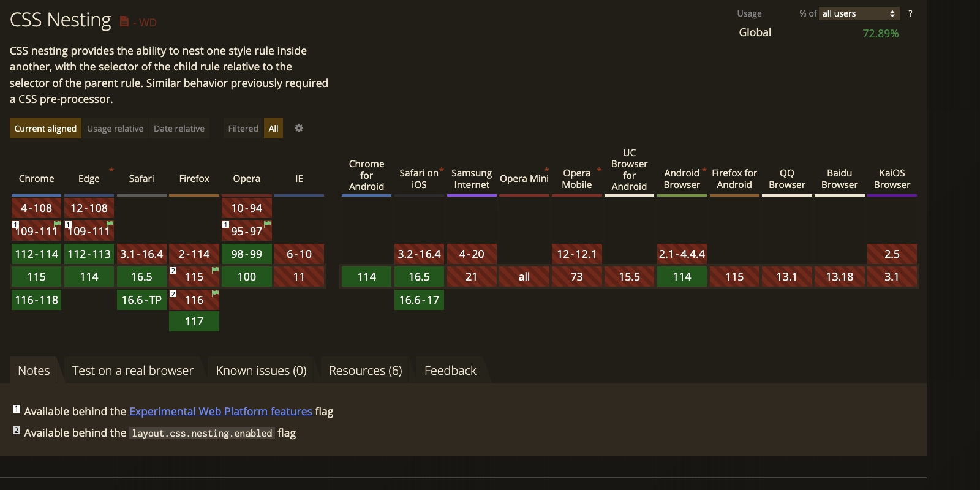Select QQ Browser cell 13.1
This screenshot has width=980, height=490.
[x=787, y=277]
